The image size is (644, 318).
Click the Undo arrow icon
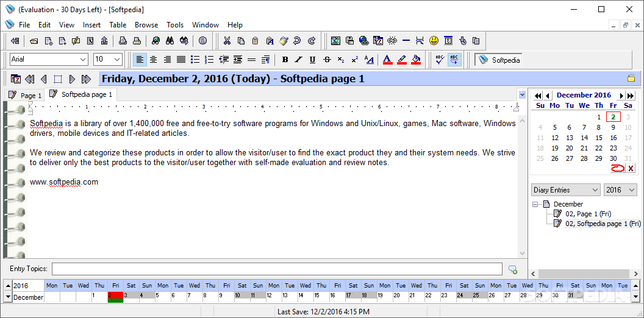point(298,41)
